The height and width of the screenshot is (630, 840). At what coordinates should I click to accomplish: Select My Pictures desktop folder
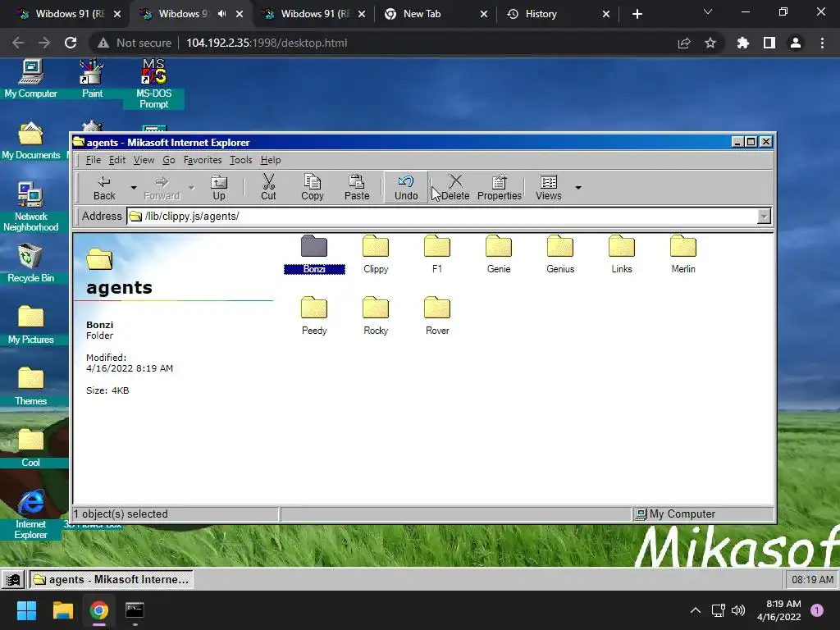click(30, 326)
